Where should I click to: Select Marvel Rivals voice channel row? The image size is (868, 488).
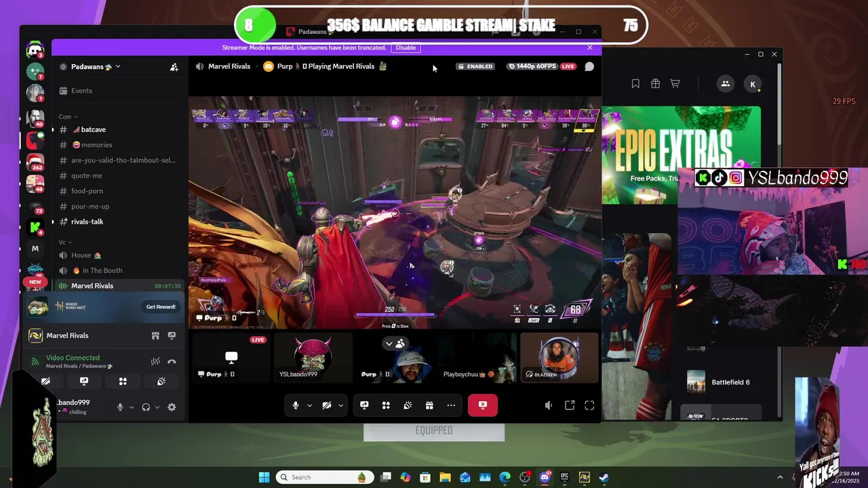(118, 286)
